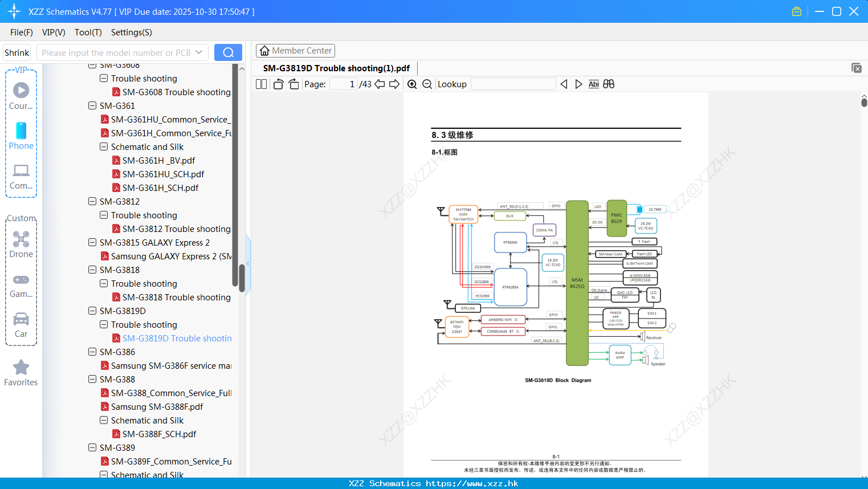This screenshot has height=489, width=868.
Task: Collapse the SM-G3812 tree node
Action: click(x=92, y=201)
